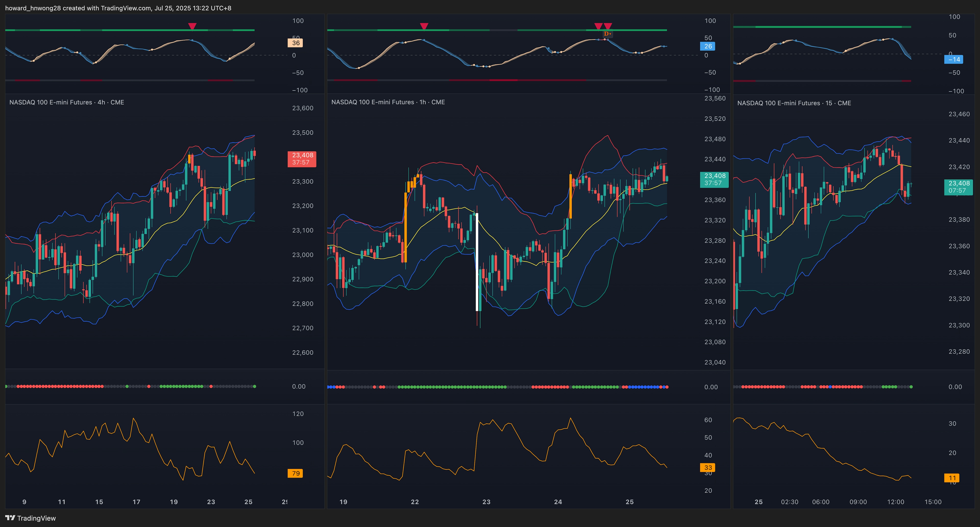The height and width of the screenshot is (527, 980).
Task: Click the 23,560 price axis label
Action: tap(715, 98)
